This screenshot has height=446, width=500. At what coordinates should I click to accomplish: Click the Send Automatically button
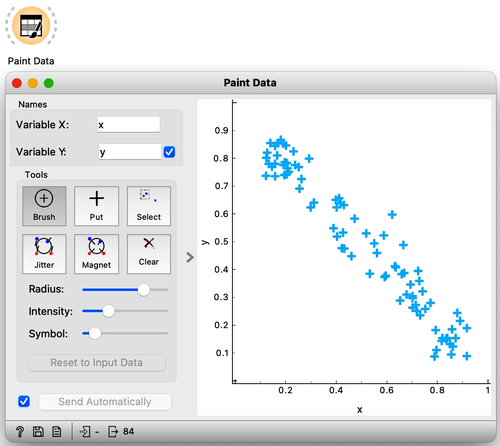tap(105, 402)
